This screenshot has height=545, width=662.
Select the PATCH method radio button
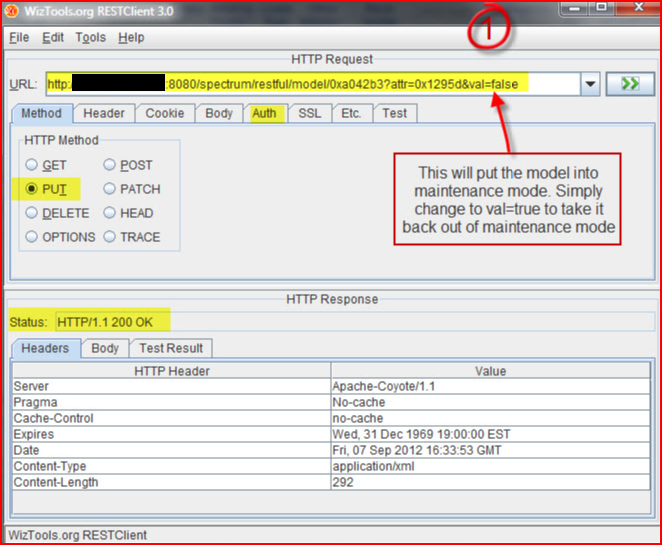[110, 189]
